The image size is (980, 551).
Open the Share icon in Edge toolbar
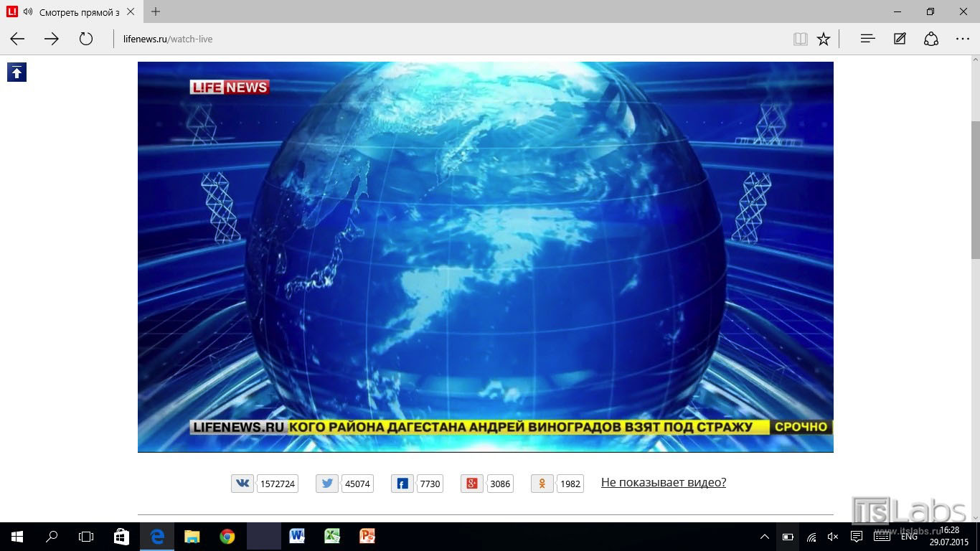[931, 39]
